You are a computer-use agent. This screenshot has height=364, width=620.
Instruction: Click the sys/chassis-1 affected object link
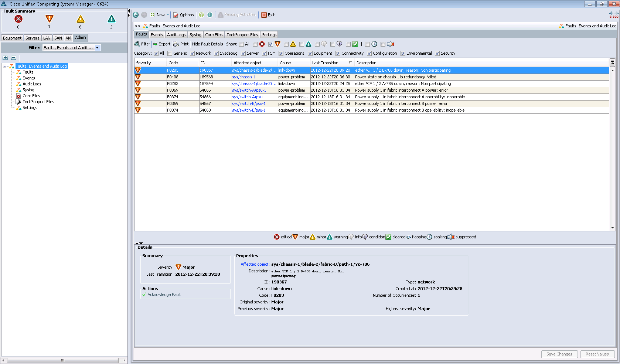point(244,77)
